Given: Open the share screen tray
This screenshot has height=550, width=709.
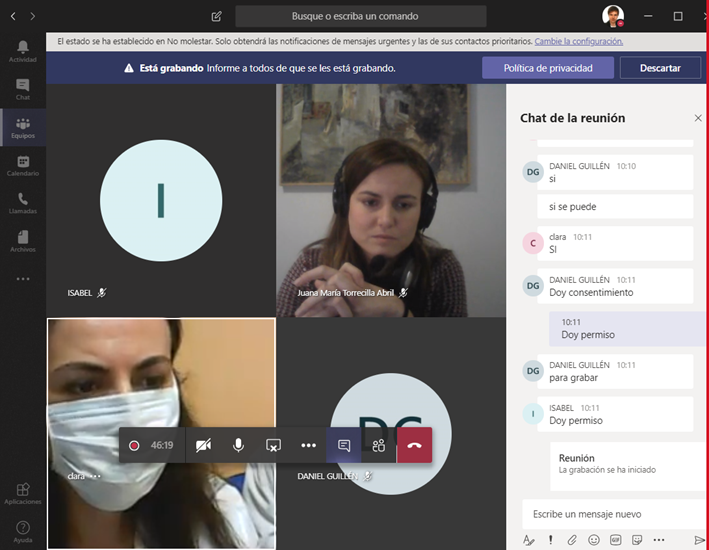Looking at the screenshot, I should 273,445.
